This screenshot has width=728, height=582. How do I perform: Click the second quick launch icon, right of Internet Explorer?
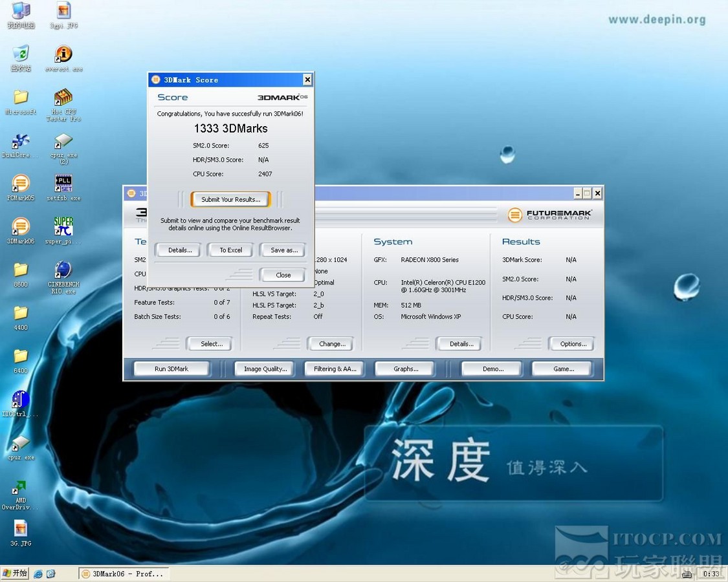51,574
